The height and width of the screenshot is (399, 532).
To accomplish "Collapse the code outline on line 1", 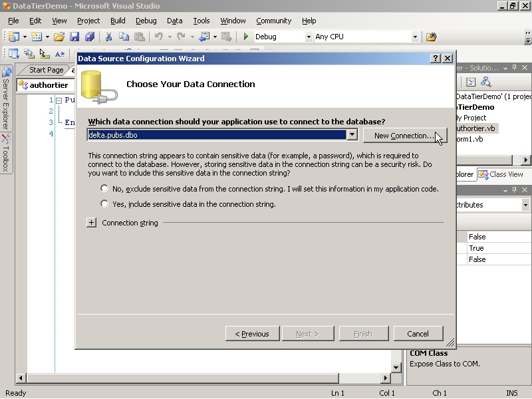I will (59, 100).
